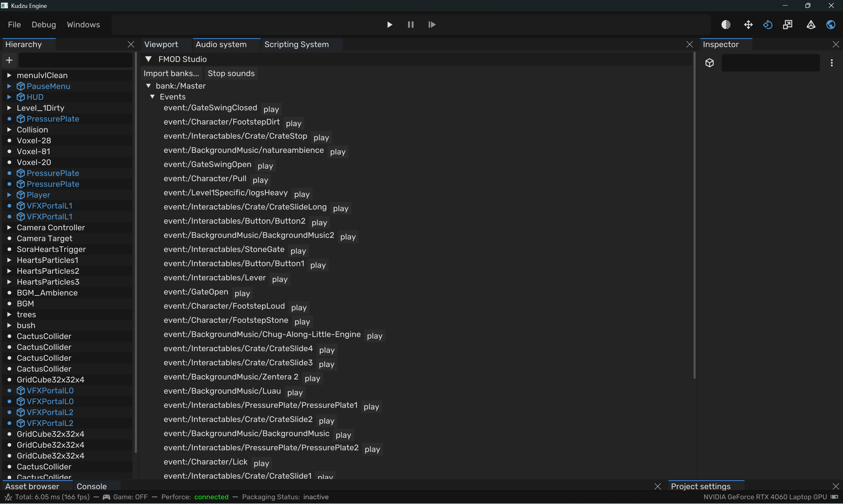Collapse the Events list

(153, 97)
